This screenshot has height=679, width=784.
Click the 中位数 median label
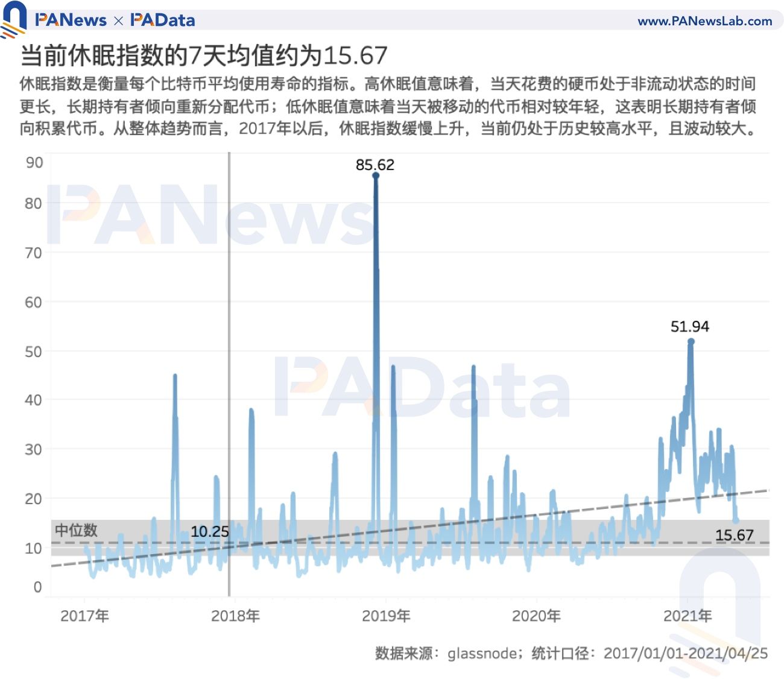76,530
